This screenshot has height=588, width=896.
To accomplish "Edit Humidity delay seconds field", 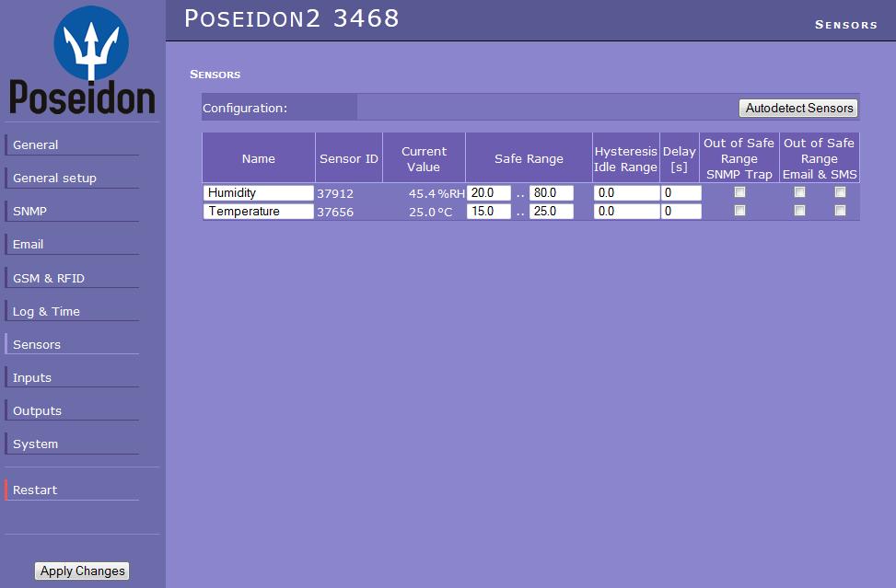I will [x=681, y=193].
